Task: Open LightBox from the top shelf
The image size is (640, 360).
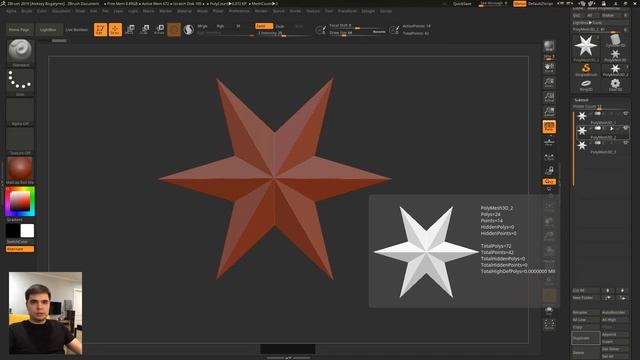Action: coord(48,30)
